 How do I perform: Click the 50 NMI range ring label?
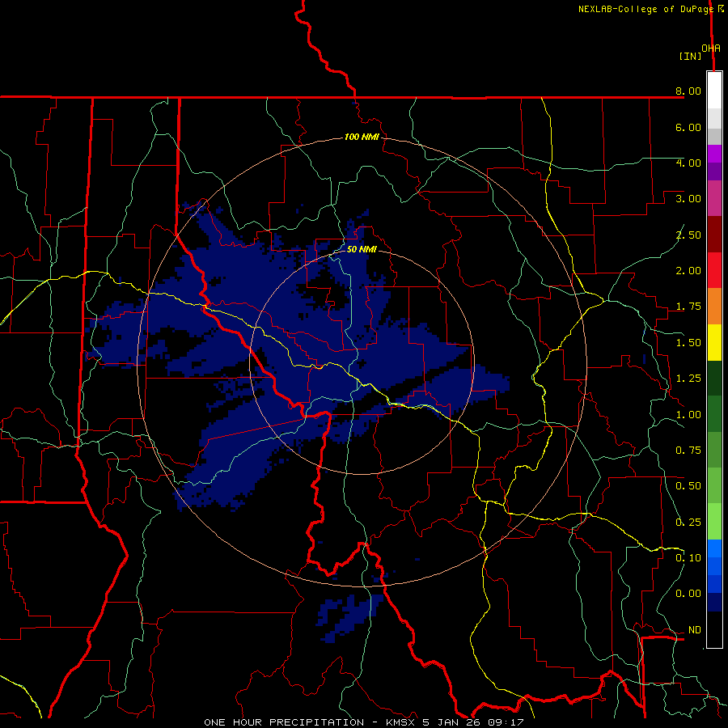click(x=362, y=249)
